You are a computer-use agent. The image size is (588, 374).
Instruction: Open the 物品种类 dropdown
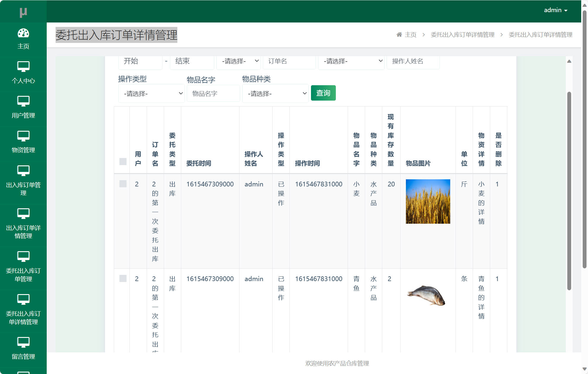coord(275,93)
